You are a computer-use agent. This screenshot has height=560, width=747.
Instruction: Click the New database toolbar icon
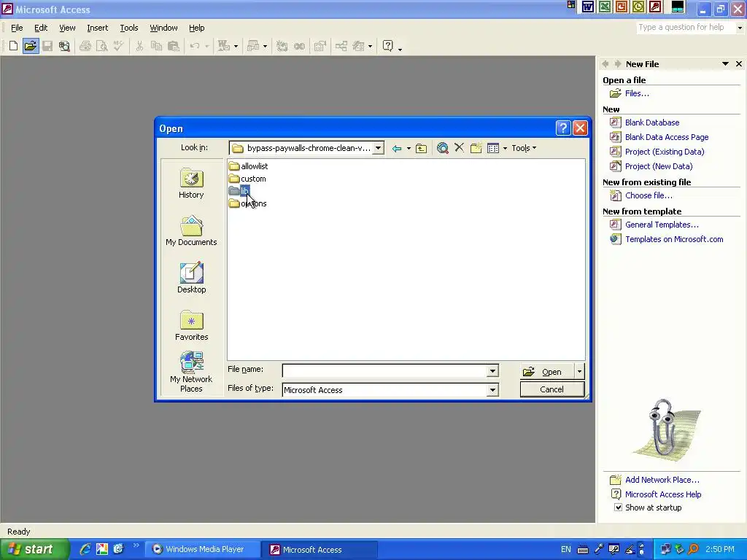coord(13,46)
